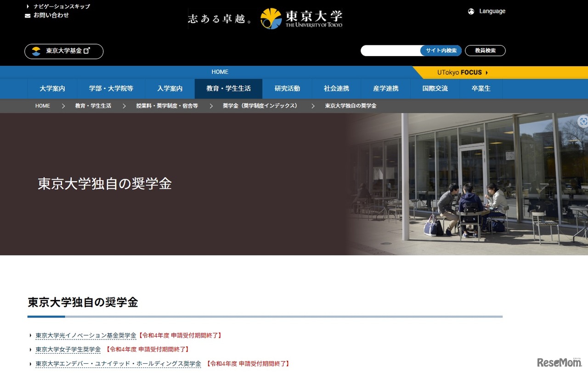Screen dimensions: 588x373
Task: Click 教育・学生生活 in the breadcrumb
Action: (93, 106)
